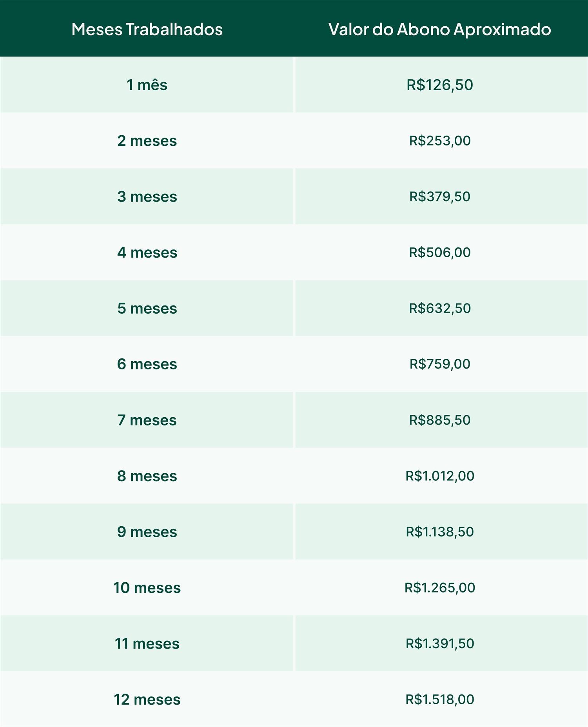Screen dimensions: 588x727
Task: Select the "2 meses" row label
Action: [x=147, y=141]
